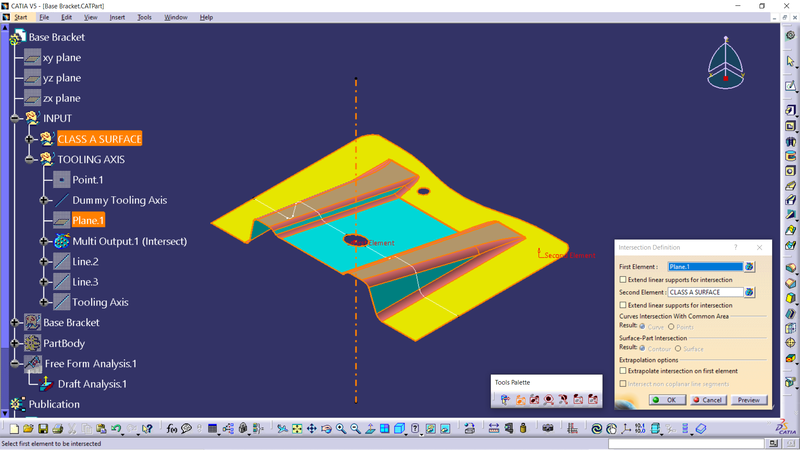Click the Save floppy disk icon
The image size is (800, 450).
43,429
